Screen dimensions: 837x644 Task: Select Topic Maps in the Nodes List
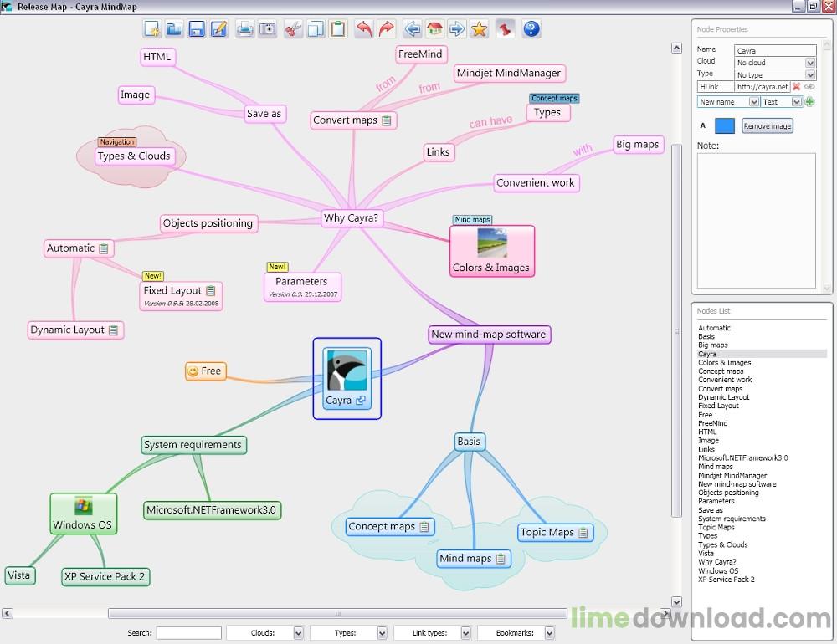click(x=716, y=528)
